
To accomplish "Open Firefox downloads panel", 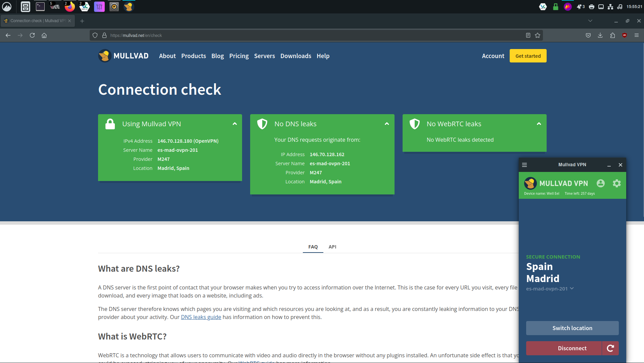I will 600,35.
